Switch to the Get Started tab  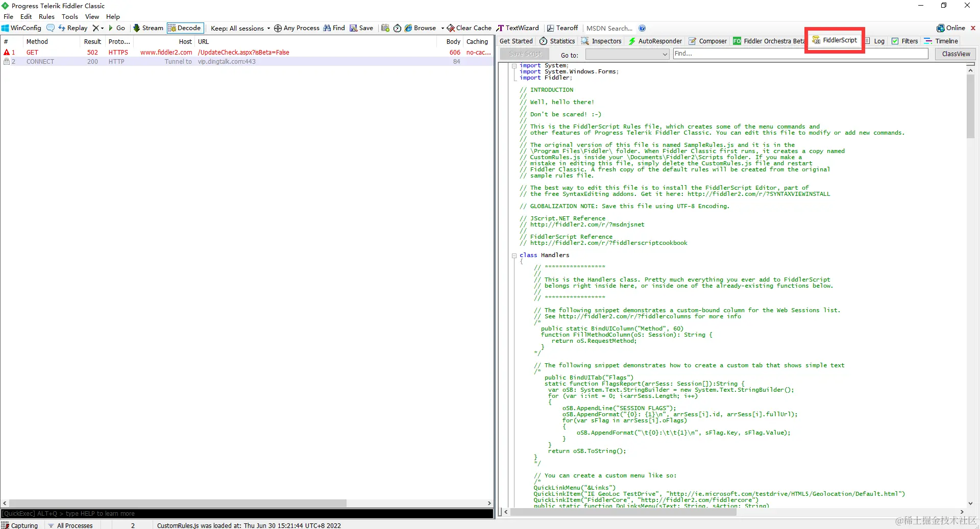point(516,41)
